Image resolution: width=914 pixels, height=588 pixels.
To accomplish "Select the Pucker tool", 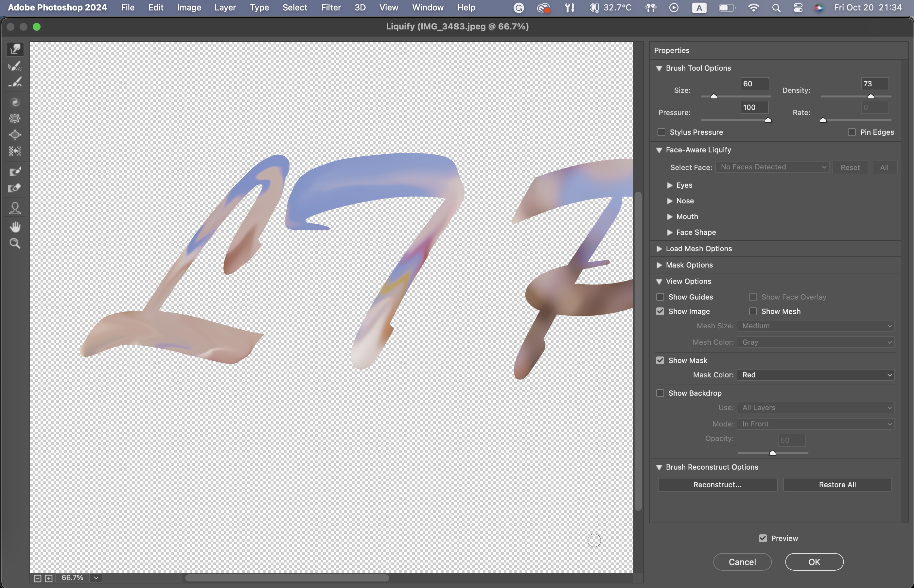I will coord(15,118).
